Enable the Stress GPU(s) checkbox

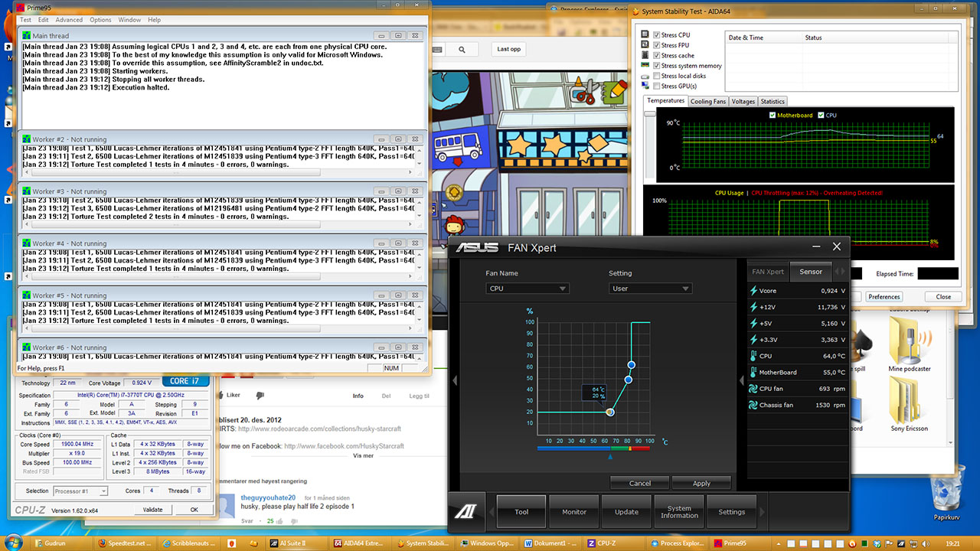tap(656, 86)
